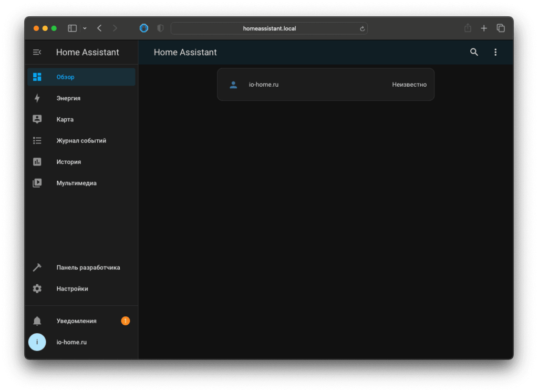The width and height of the screenshot is (538, 392).
Task: Click the Журнал событий list icon
Action: (37, 140)
